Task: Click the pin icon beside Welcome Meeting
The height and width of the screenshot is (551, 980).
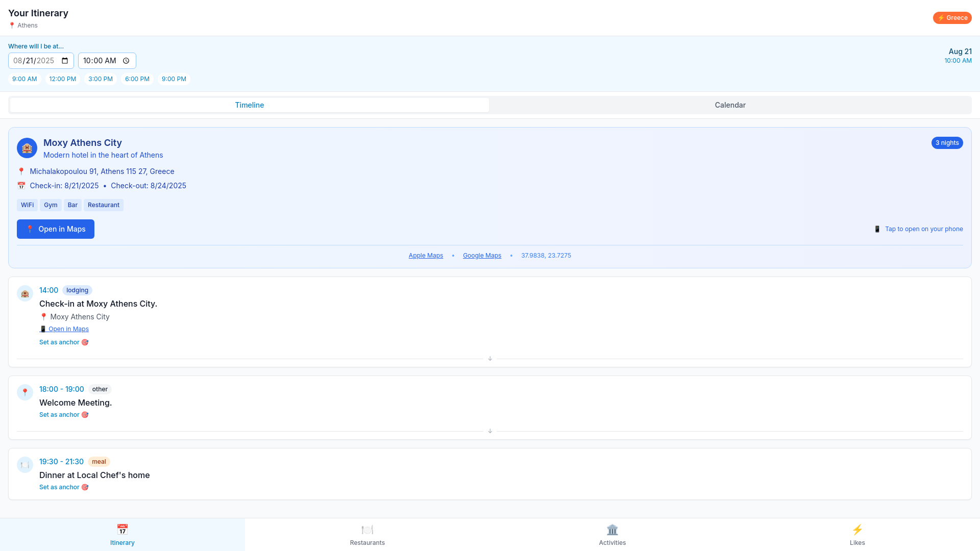Action: tap(25, 392)
